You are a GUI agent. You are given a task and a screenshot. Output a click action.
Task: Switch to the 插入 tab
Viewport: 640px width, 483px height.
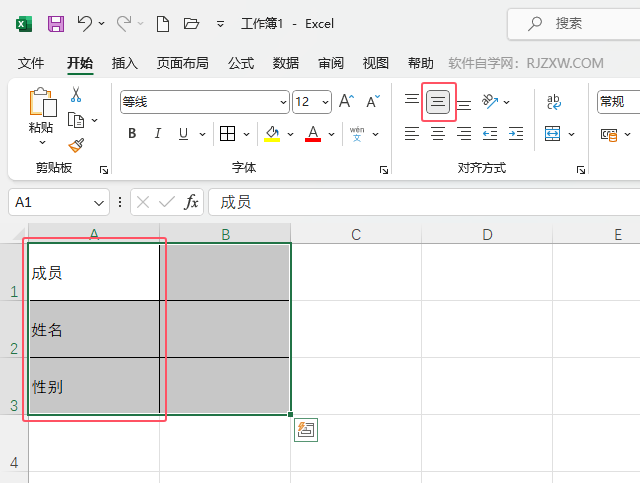click(x=125, y=63)
